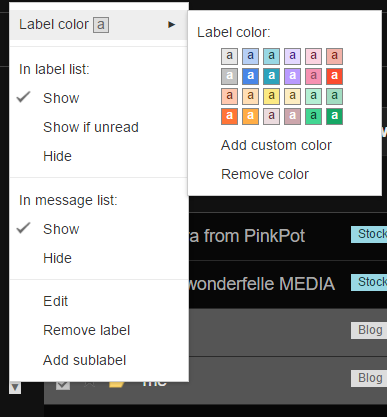Image resolution: width=387 pixels, height=417 pixels.
Task: Click the upper Blog label tag
Action: coord(369,330)
